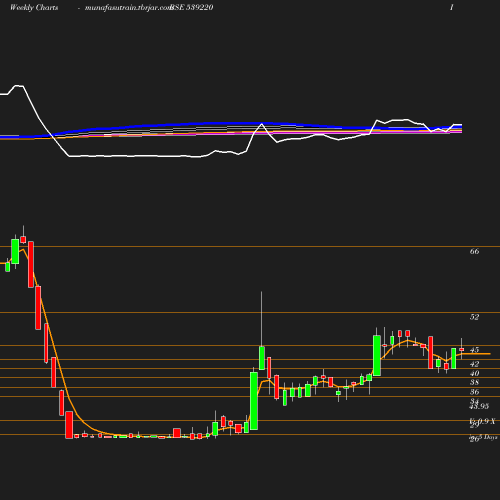
Task: Click the 36 price level label
Action: click(x=474, y=392)
